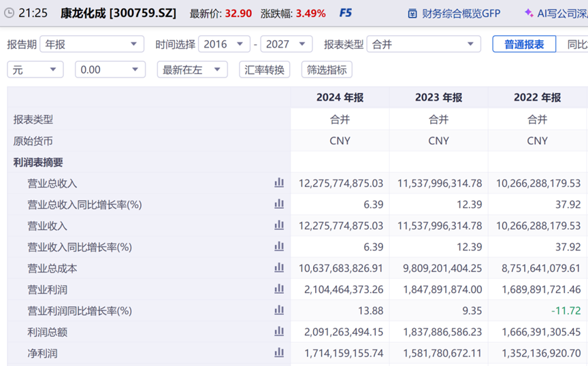Open chart icon beside 营业总收入同比增长率(%)
The image size is (588, 366).
point(279,204)
